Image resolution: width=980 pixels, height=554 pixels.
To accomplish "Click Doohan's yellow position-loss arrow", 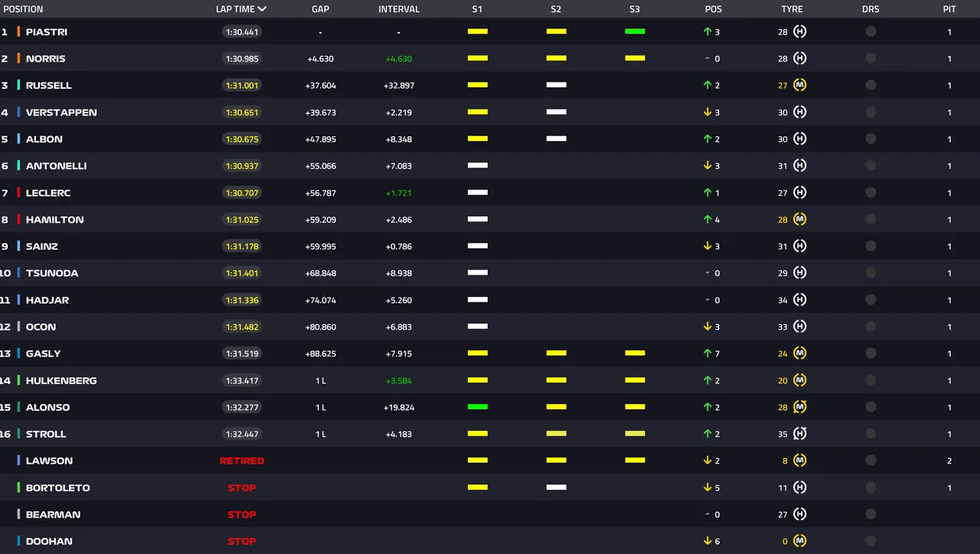I will 707,541.
